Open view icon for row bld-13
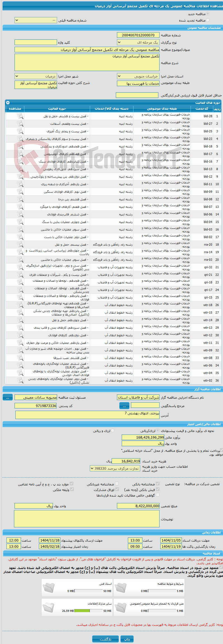223x644 pixels. pyautogui.click(x=20, y=169)
